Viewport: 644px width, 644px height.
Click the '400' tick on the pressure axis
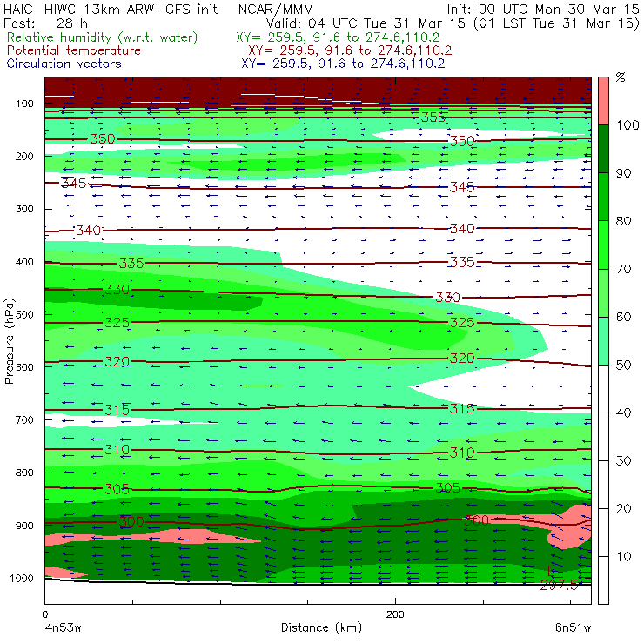point(24,262)
